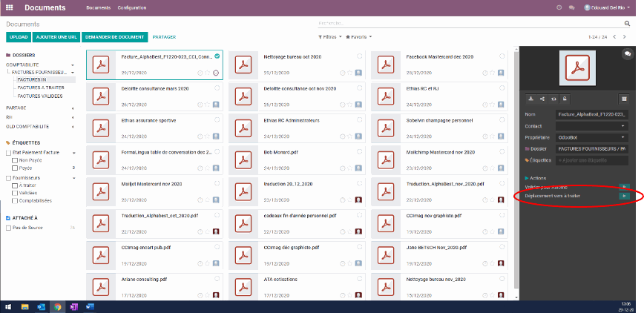The height and width of the screenshot is (313, 644).
Task: Open the apps grid menu icon
Action: tap(9, 7)
